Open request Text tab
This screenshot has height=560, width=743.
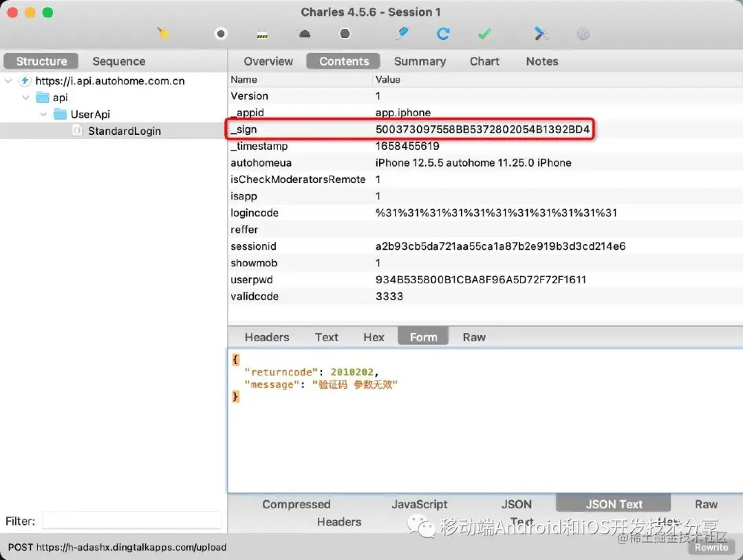pyautogui.click(x=327, y=337)
